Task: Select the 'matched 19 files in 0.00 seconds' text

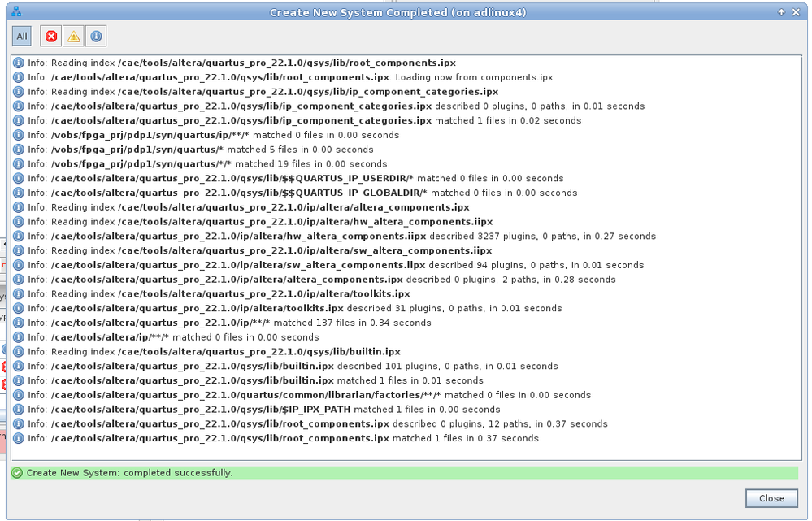Action: click(310, 164)
